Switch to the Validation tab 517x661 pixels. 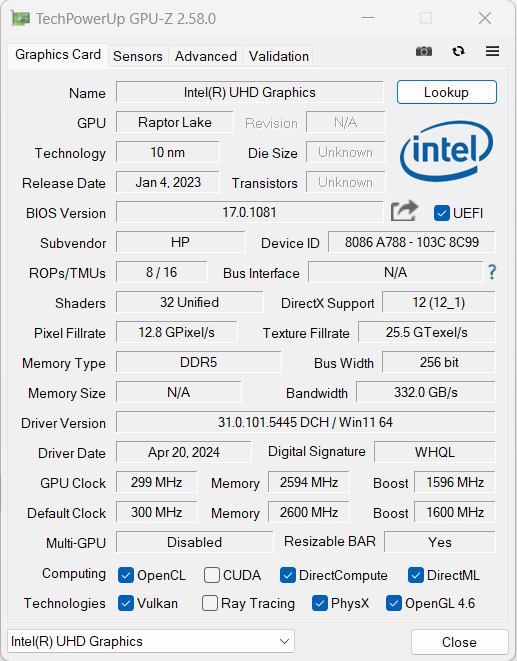tap(278, 56)
